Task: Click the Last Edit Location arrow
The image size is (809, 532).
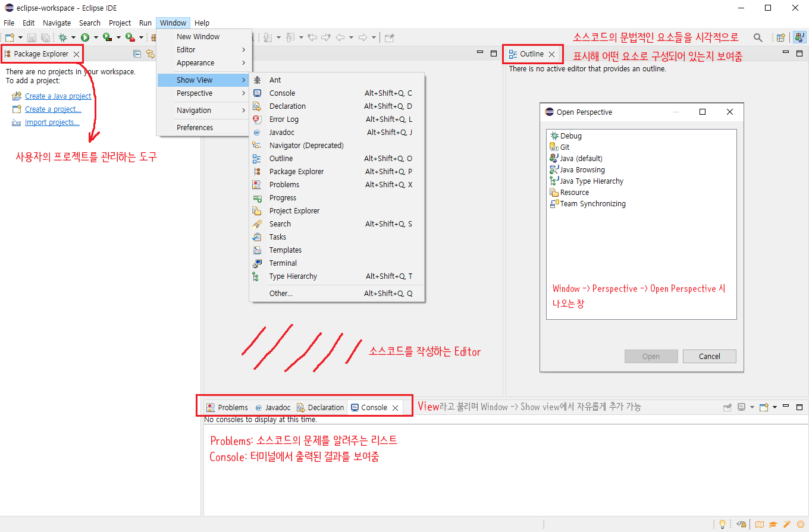Action: [312, 37]
